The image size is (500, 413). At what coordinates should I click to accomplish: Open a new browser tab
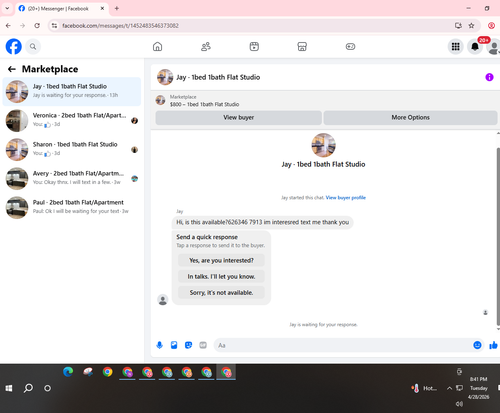pos(117,8)
